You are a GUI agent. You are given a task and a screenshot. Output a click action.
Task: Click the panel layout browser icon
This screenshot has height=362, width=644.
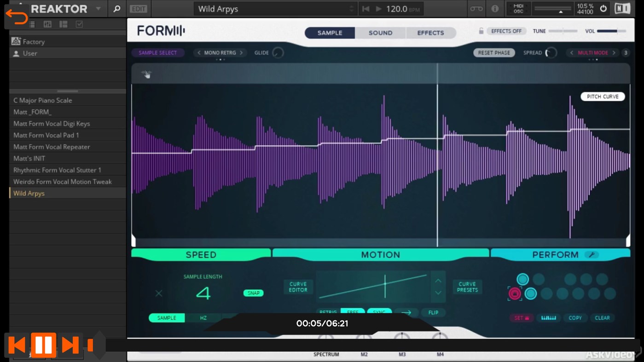[64, 24]
